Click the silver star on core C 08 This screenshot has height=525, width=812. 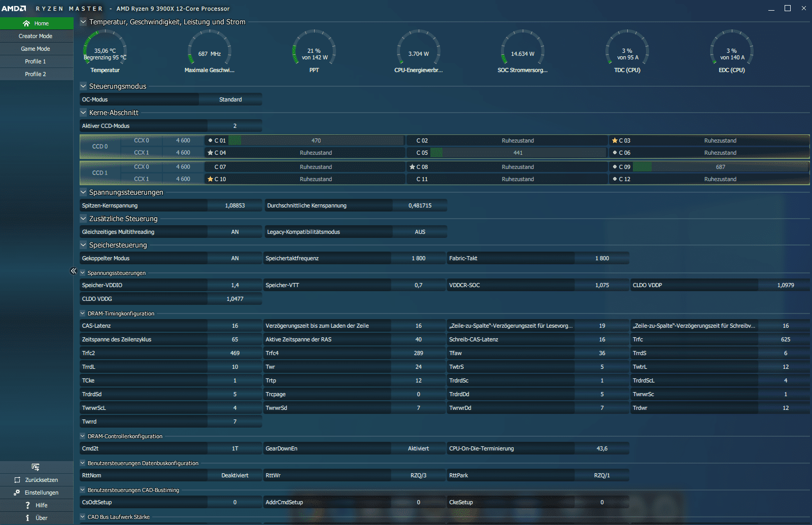point(412,167)
